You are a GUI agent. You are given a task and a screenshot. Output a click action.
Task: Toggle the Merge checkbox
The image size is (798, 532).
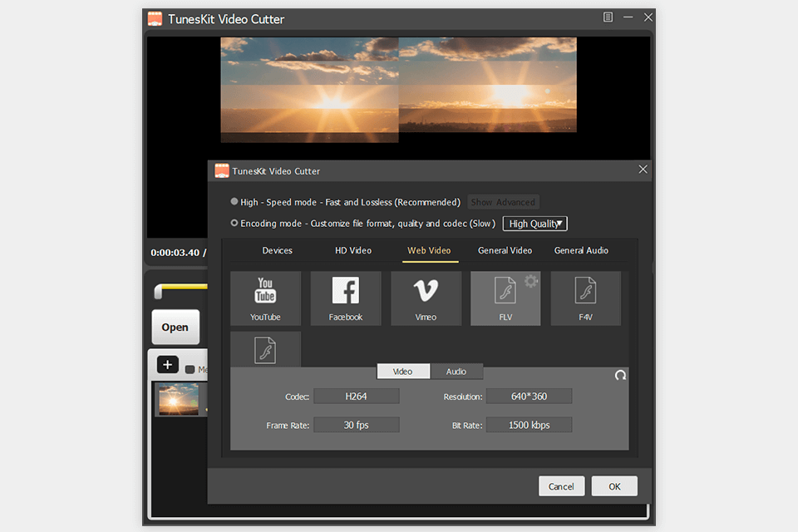(190, 368)
